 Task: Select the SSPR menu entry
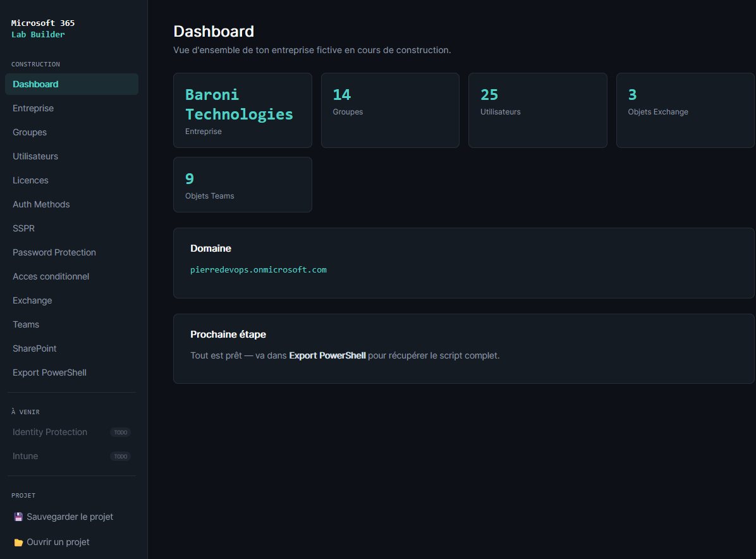[x=72, y=229]
